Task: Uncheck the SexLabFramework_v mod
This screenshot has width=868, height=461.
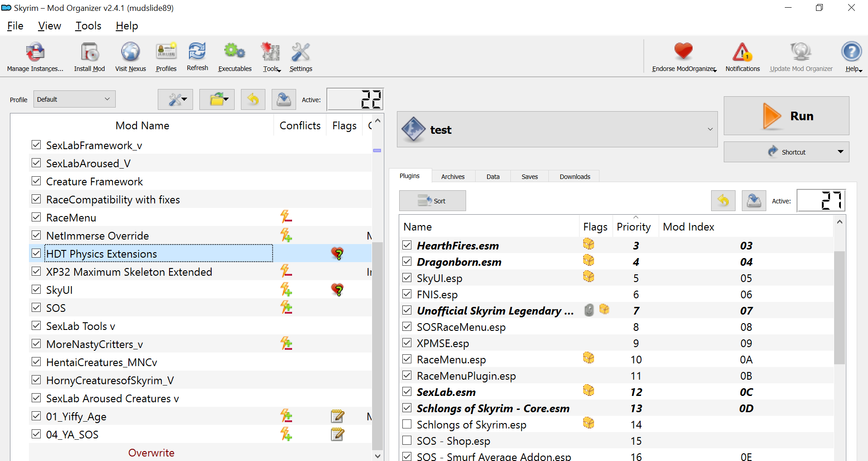Action: (36, 145)
